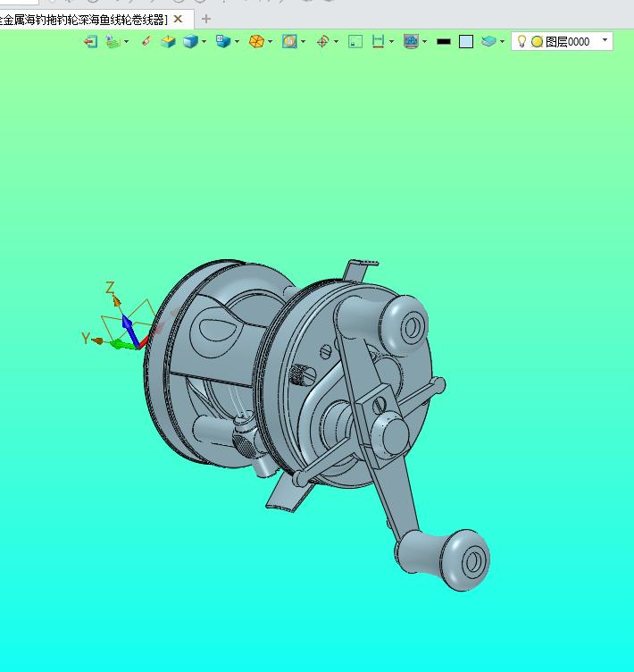Expand the arrow beside the shaded cube icon

(204, 41)
